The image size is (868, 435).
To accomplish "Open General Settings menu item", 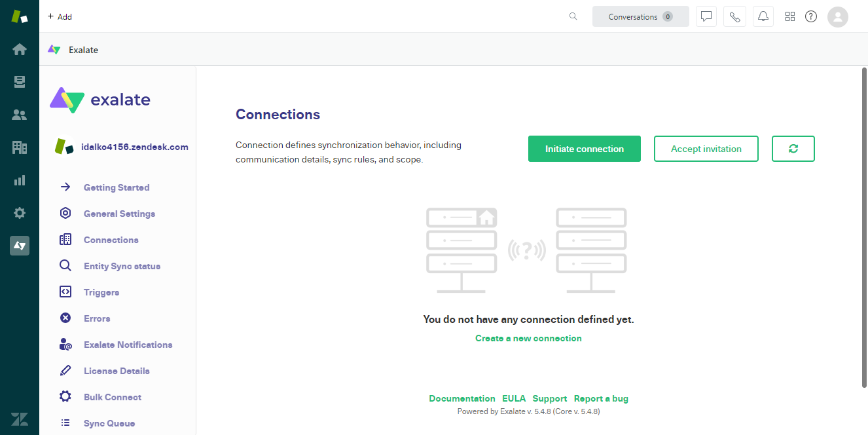I will click(x=119, y=214).
